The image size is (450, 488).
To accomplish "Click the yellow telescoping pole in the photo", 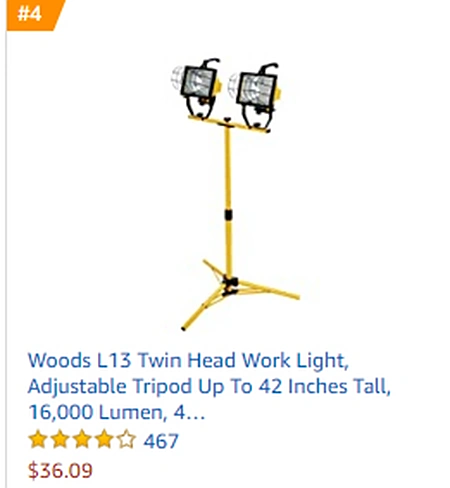I will tap(228, 200).
